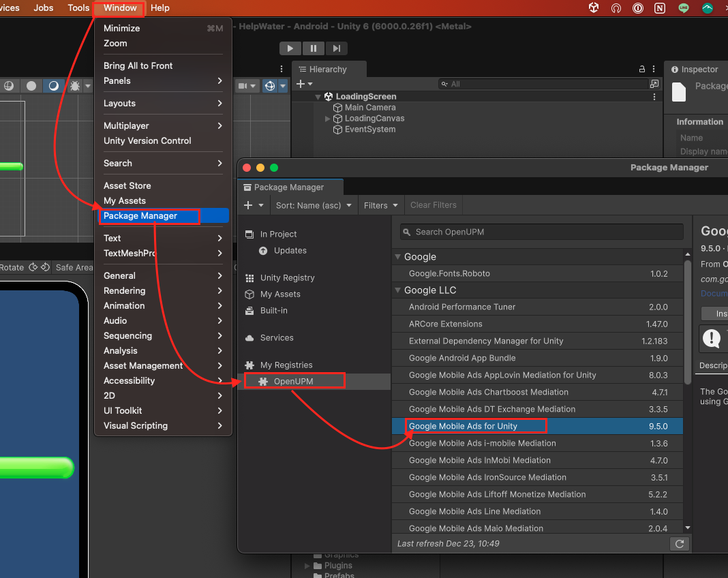This screenshot has width=728, height=578.
Task: Open the Tools menu
Action: click(x=78, y=8)
